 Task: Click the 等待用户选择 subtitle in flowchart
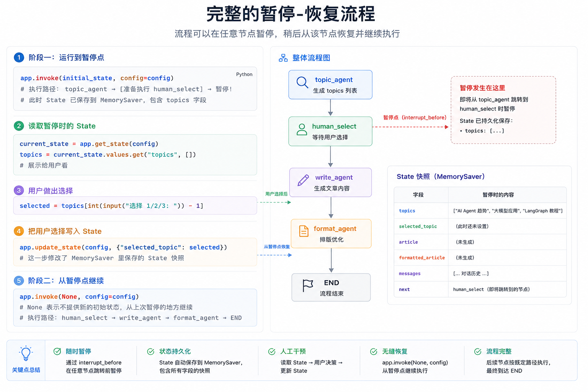pyautogui.click(x=330, y=137)
